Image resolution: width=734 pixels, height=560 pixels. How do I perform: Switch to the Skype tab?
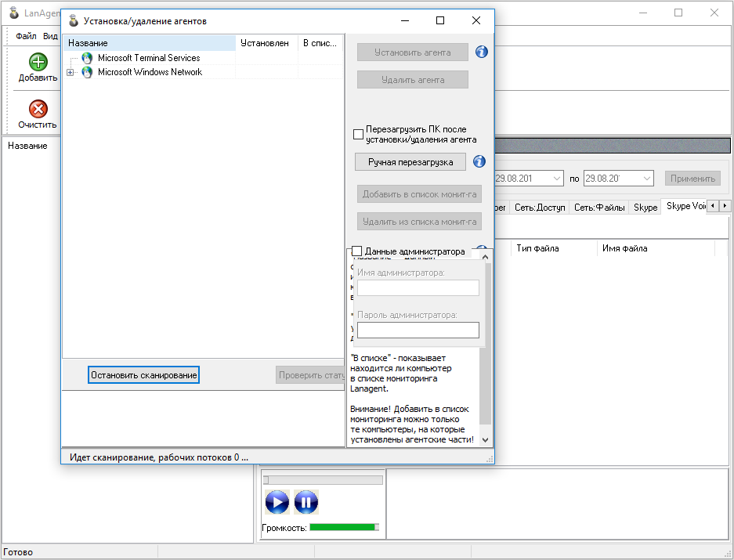pyautogui.click(x=645, y=208)
